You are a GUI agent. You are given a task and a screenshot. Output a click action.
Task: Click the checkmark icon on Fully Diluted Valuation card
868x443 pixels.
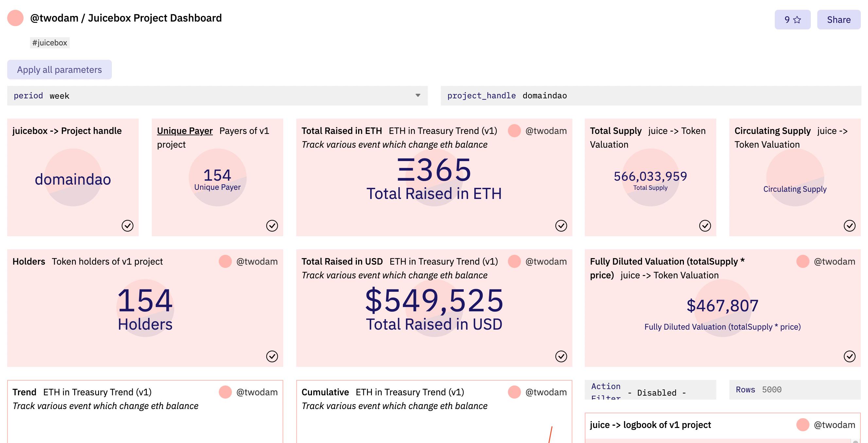pos(849,356)
